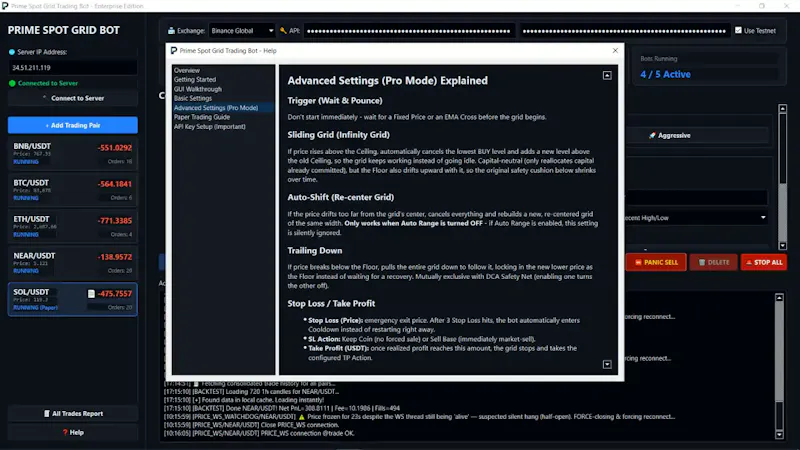Click settings panel scroll down arrow
This screenshot has height=450, width=800.
coord(783,245)
